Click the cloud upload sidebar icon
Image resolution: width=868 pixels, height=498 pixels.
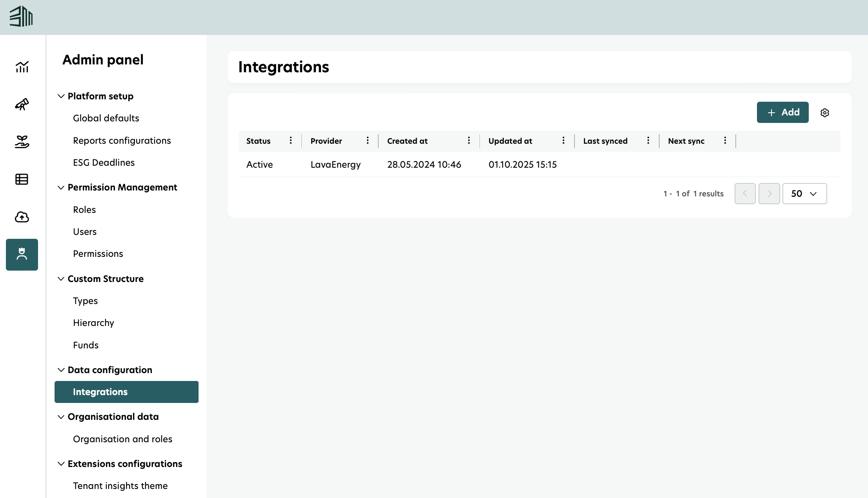[x=22, y=217]
